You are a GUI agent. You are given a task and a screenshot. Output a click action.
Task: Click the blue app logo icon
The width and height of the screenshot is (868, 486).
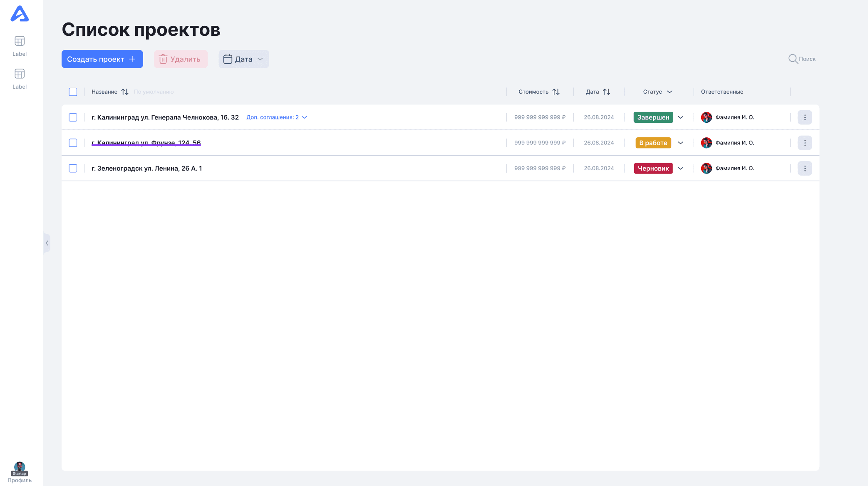tap(20, 14)
